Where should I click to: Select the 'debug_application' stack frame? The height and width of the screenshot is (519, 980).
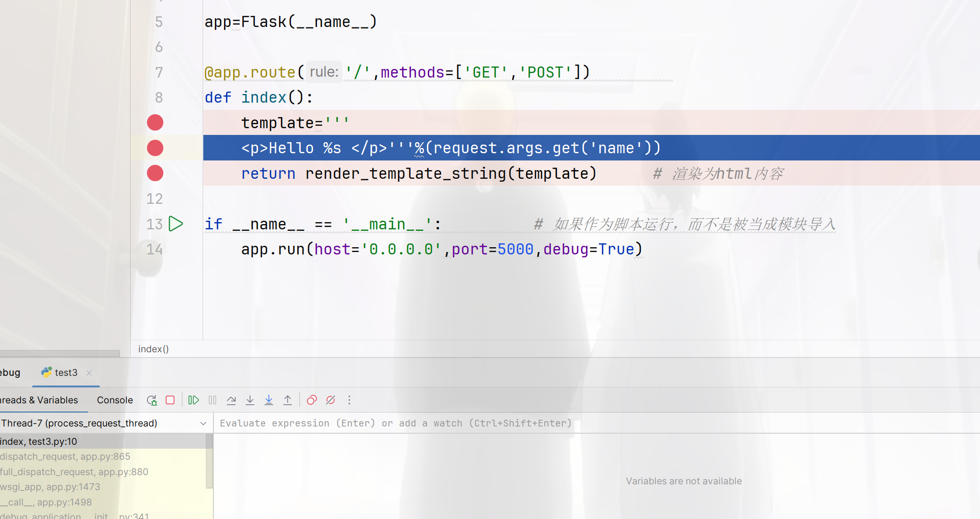tap(103, 515)
